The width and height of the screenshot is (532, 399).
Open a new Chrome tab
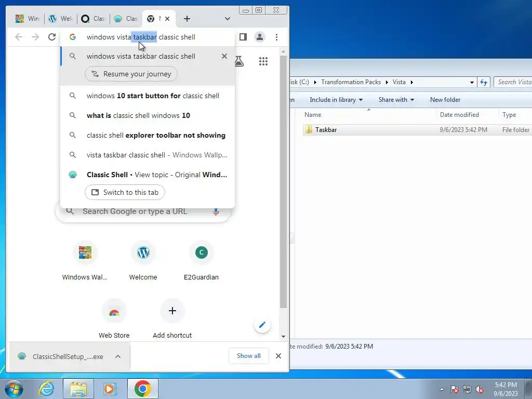coord(187,19)
